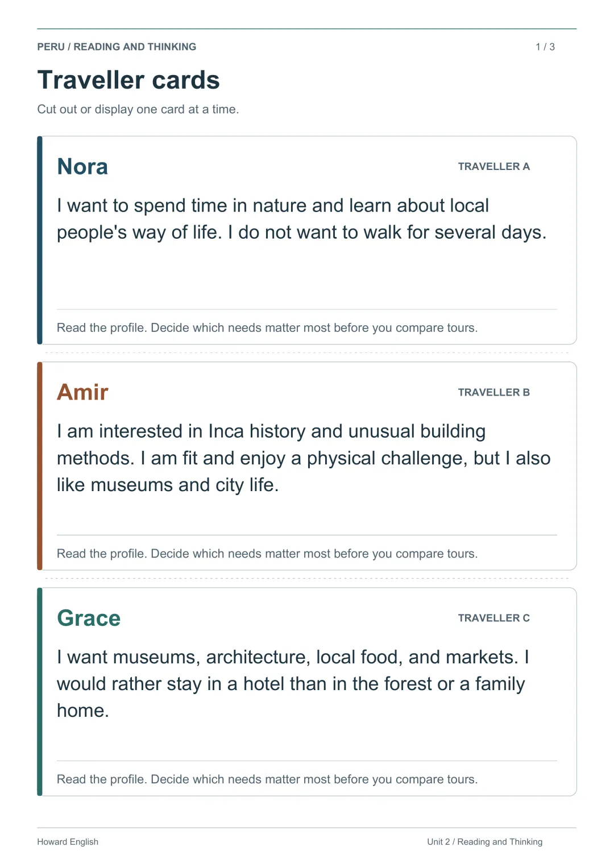Click the blue accent bar on Nora's card

click(40, 240)
